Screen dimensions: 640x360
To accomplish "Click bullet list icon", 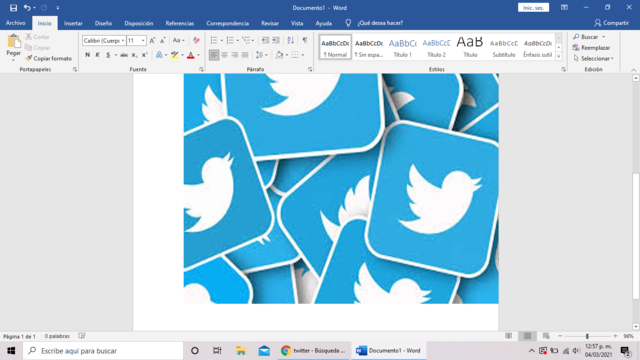I will click(x=214, y=40).
